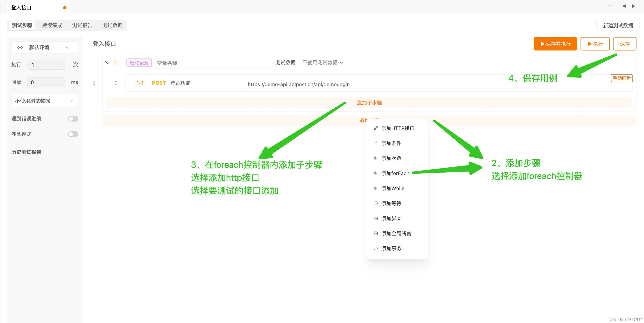The image size is (644, 323).
Task: Click the 添加子步骤 link
Action: (x=369, y=103)
